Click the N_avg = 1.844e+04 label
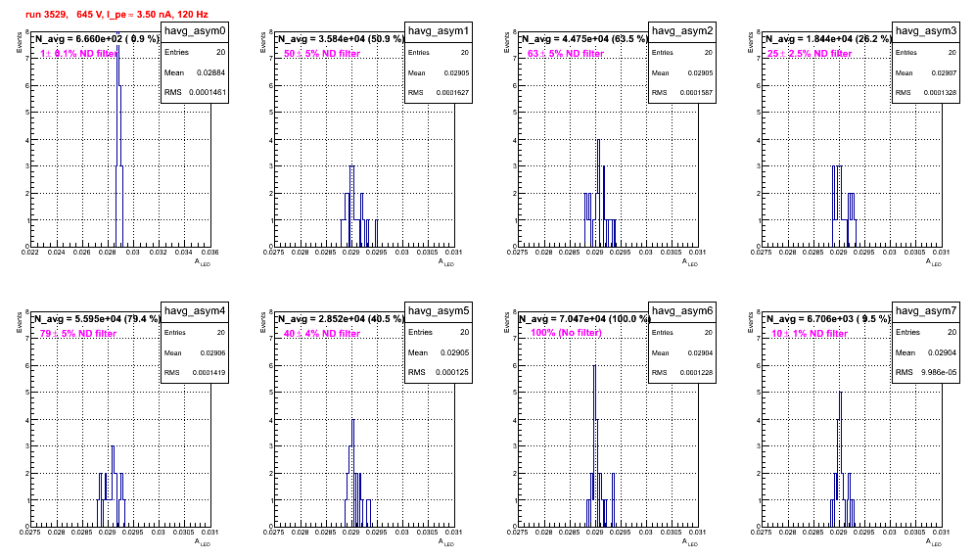The image size is (975, 560). click(x=828, y=39)
